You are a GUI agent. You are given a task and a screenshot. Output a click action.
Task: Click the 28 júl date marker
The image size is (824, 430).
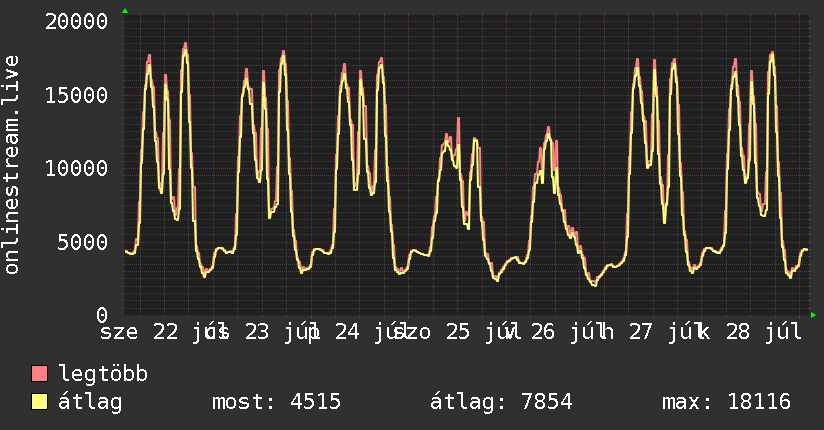[764, 332]
